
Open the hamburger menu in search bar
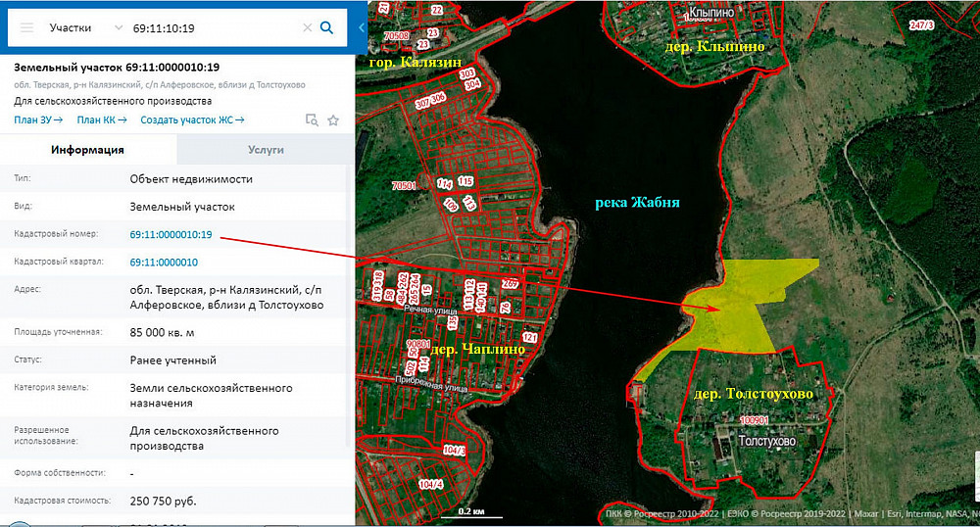coord(26,27)
